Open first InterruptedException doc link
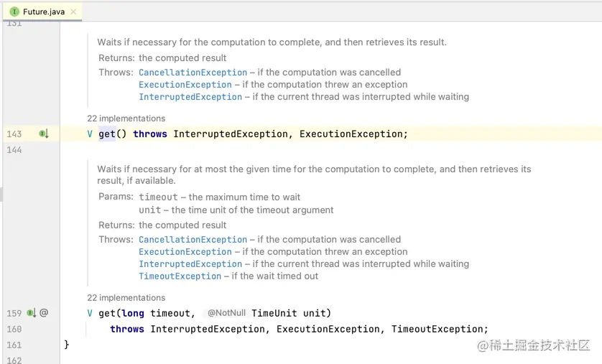 (190, 97)
